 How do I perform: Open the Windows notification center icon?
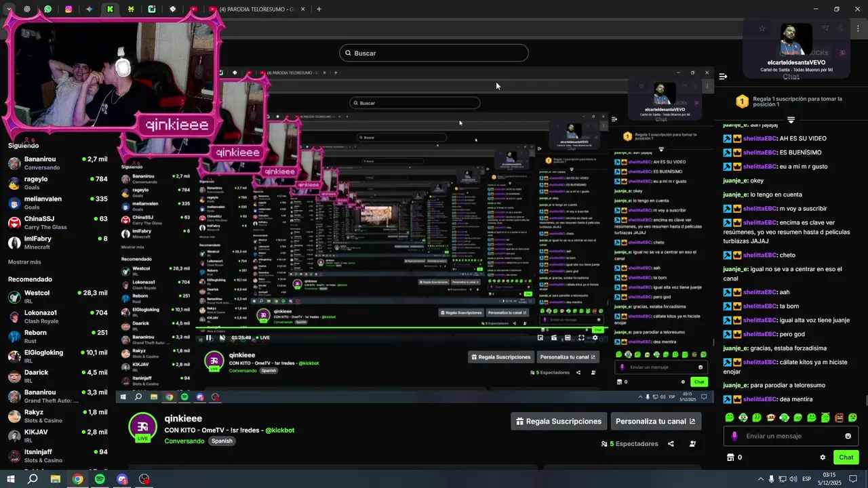pyautogui.click(x=853, y=479)
